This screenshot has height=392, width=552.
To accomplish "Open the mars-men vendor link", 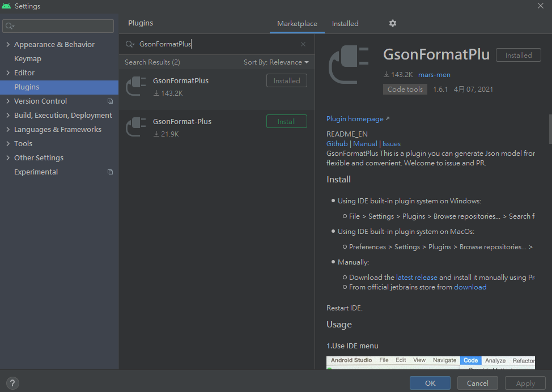I will click(434, 75).
